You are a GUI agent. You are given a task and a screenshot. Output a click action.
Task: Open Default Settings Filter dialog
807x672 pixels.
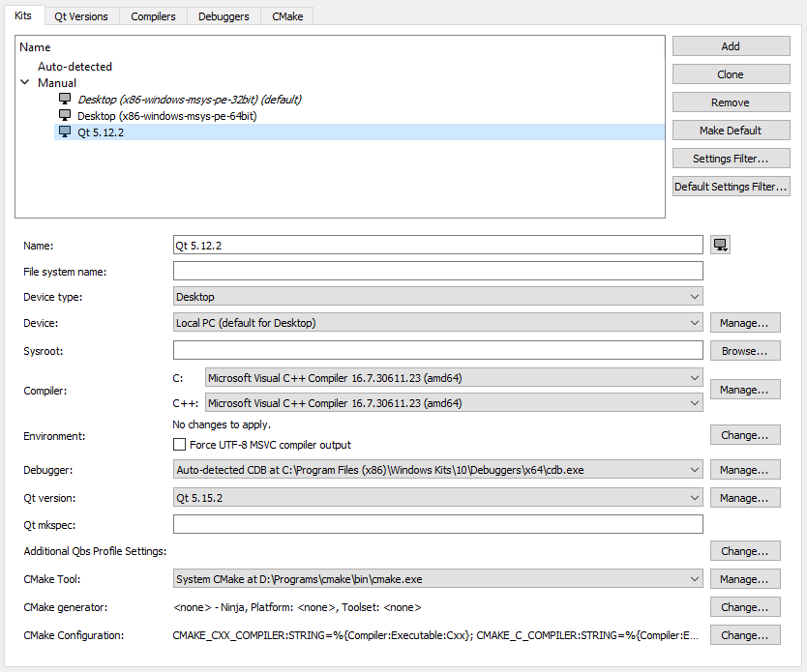click(731, 187)
